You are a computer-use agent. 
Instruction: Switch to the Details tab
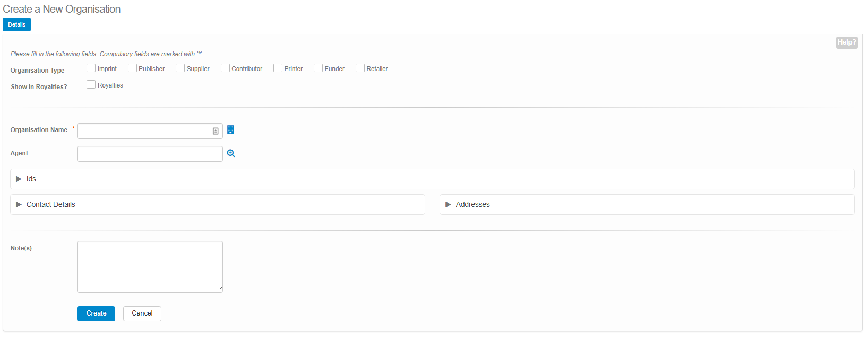pos(16,24)
